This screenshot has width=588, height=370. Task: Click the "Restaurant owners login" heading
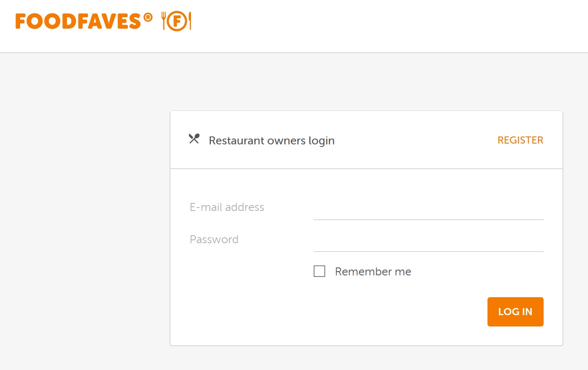[x=271, y=141]
